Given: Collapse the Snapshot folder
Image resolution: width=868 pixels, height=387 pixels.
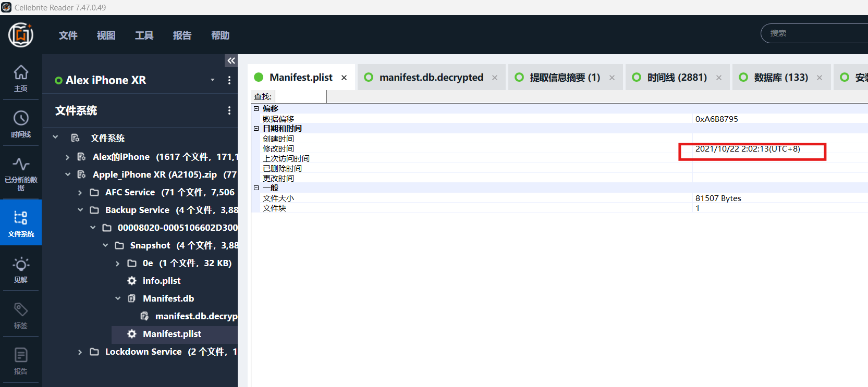Looking at the screenshot, I should point(105,245).
